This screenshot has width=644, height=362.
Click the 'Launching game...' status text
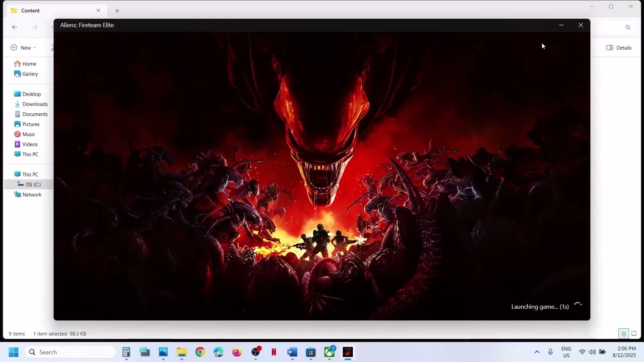point(540,307)
